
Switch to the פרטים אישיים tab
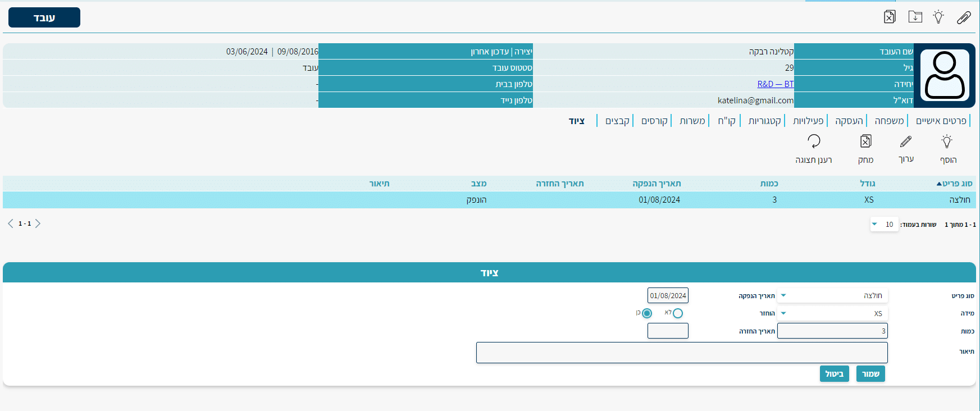941,121
